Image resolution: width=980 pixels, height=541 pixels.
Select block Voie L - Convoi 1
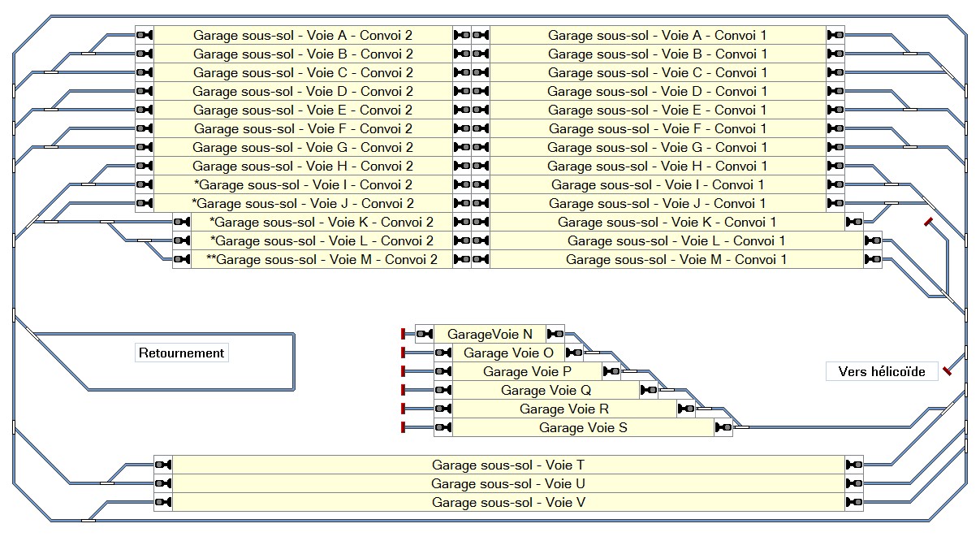coord(677,240)
